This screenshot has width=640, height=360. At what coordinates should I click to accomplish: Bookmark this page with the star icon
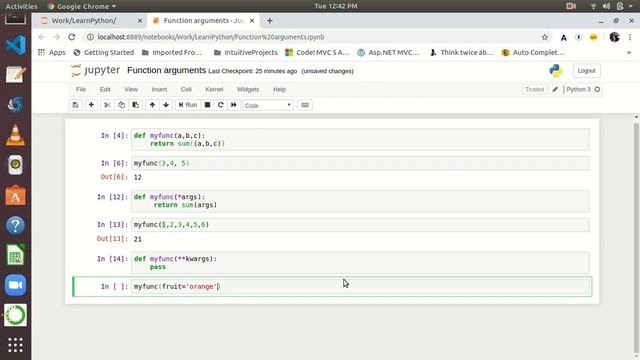coord(544,37)
